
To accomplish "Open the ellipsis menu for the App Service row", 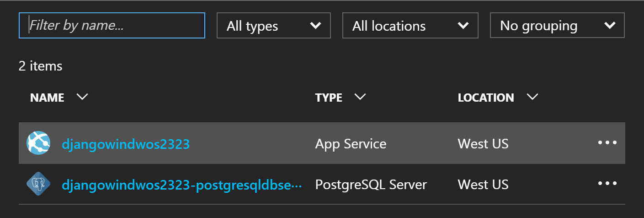I will 607,143.
